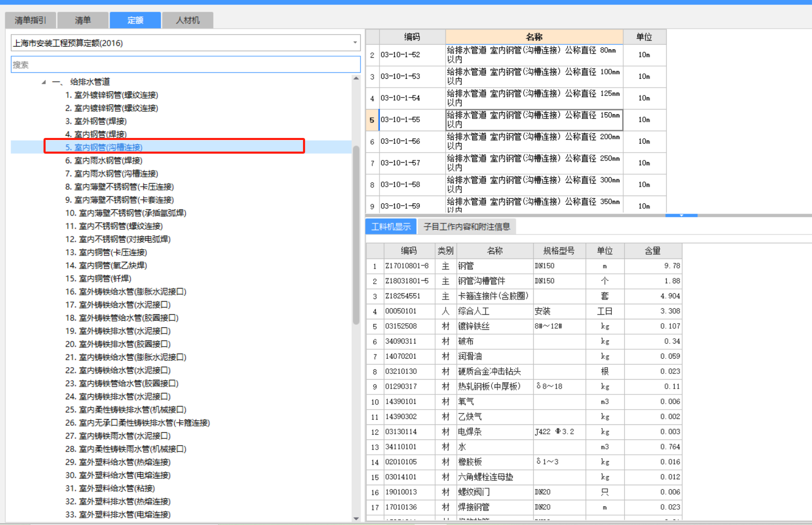Screen dimensions: 812x525
Task: Click the 搜索 input field
Action: 186,65
